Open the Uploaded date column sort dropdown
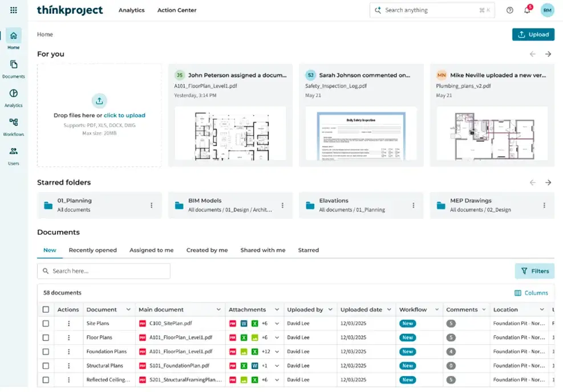The image size is (563, 392). pos(389,309)
